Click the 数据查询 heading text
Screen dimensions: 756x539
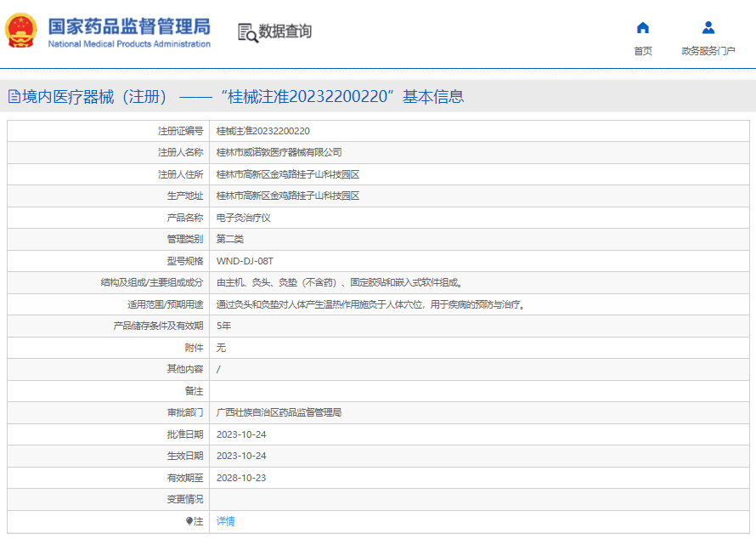pos(285,31)
